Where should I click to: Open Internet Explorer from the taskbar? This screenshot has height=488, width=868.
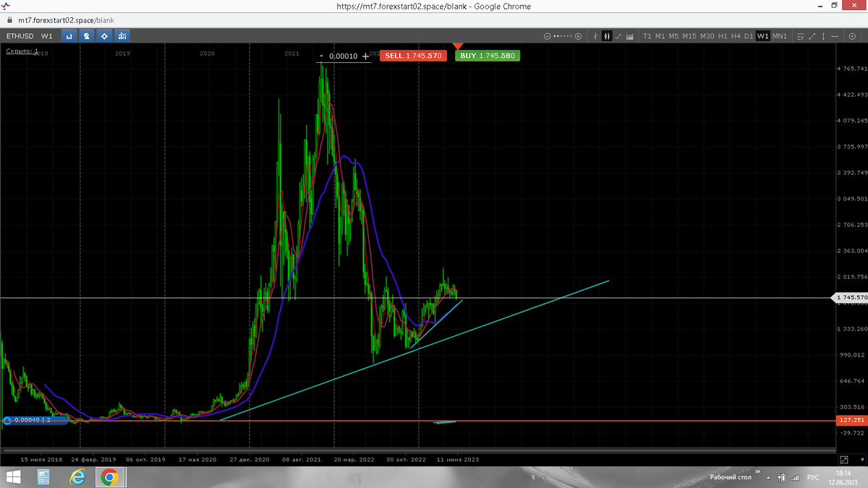click(77, 477)
